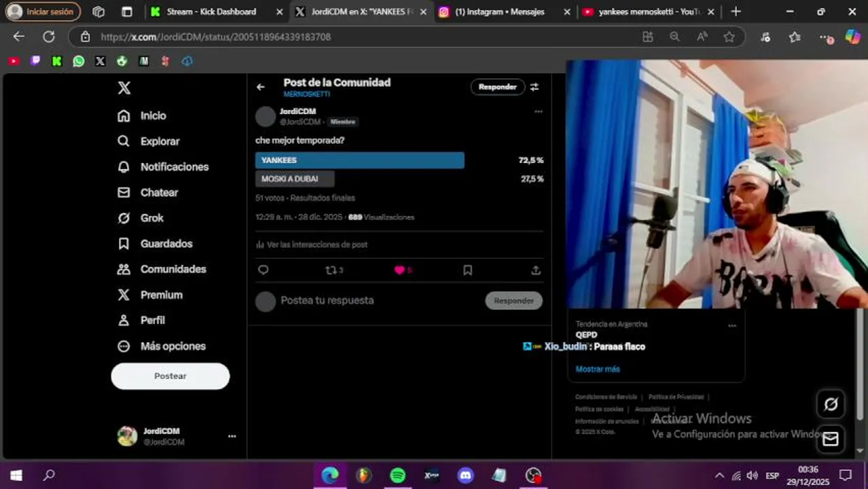Click the Responder button at post header
This screenshot has height=489, width=868.
(x=498, y=87)
